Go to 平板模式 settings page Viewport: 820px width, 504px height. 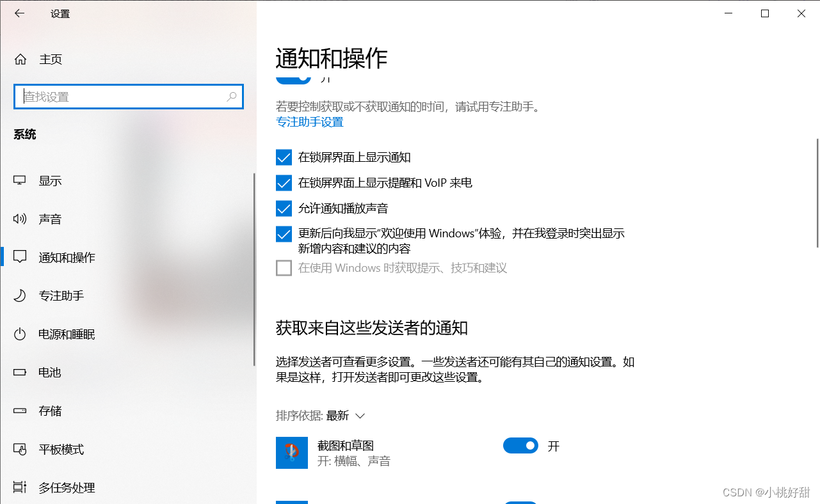(128, 449)
